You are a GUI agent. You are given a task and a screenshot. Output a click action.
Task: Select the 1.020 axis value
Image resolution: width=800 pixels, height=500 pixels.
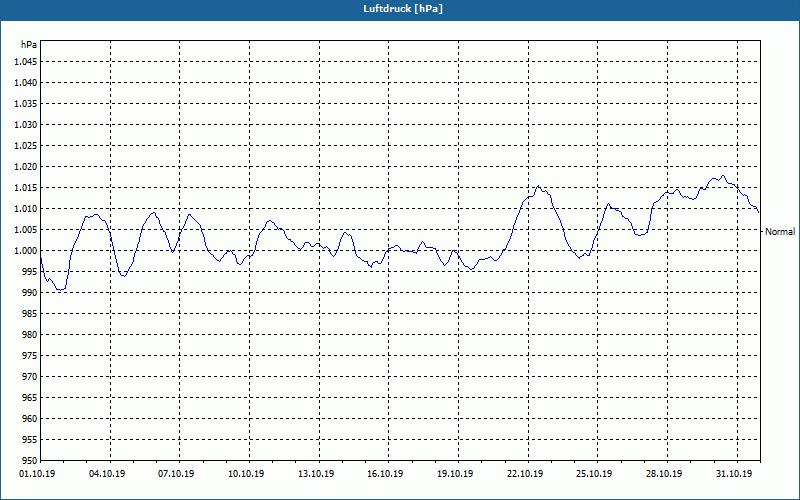coord(26,167)
